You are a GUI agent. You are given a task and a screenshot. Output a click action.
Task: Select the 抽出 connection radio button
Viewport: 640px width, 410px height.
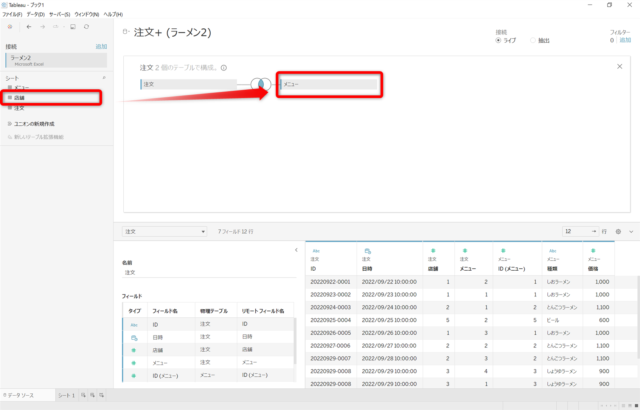(533, 40)
